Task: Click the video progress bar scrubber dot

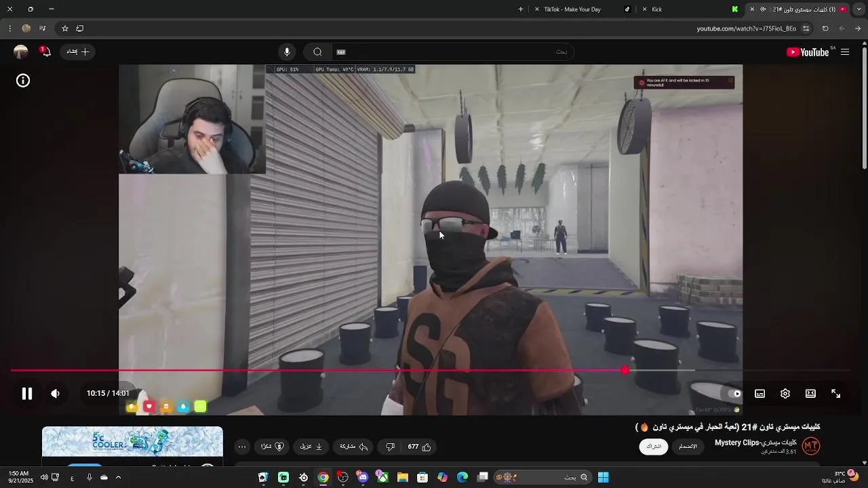Action: (625, 370)
